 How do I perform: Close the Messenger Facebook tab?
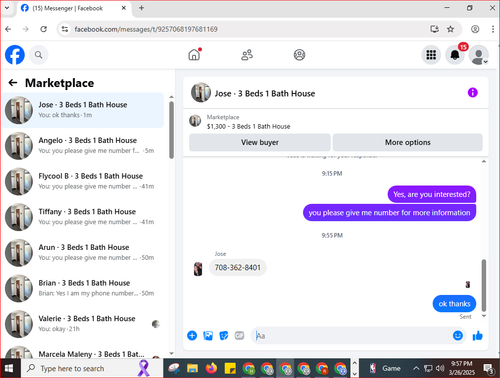124,8
